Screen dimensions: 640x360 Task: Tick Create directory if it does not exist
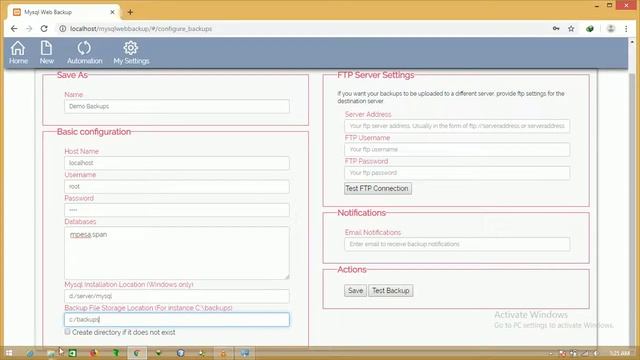(x=67, y=332)
